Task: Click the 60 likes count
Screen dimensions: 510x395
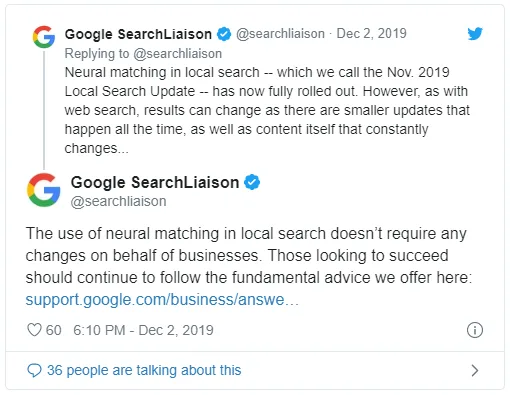Action: click(x=53, y=330)
